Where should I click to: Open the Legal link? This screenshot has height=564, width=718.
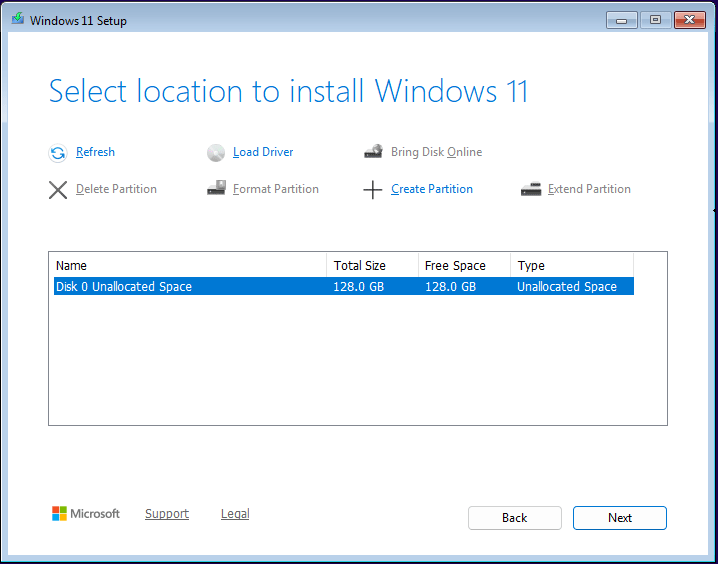(x=235, y=514)
